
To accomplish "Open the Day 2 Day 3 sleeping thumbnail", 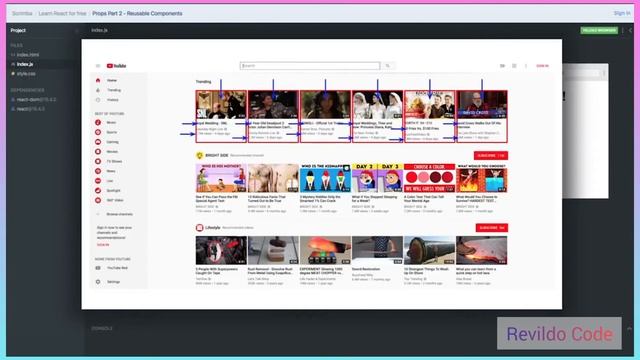I will tap(378, 178).
